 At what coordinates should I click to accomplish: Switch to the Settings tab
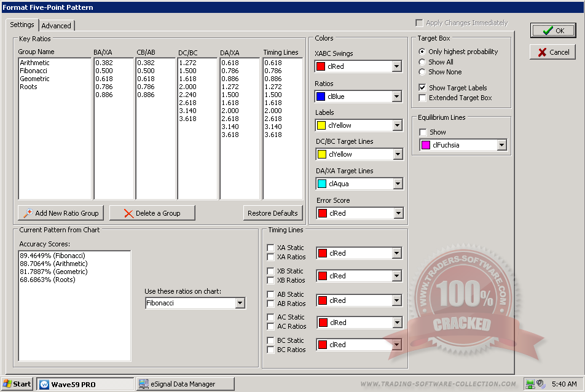[x=22, y=25]
